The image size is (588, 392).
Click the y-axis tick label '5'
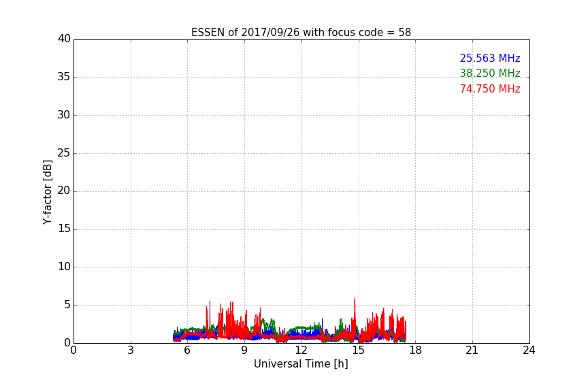[67, 305]
